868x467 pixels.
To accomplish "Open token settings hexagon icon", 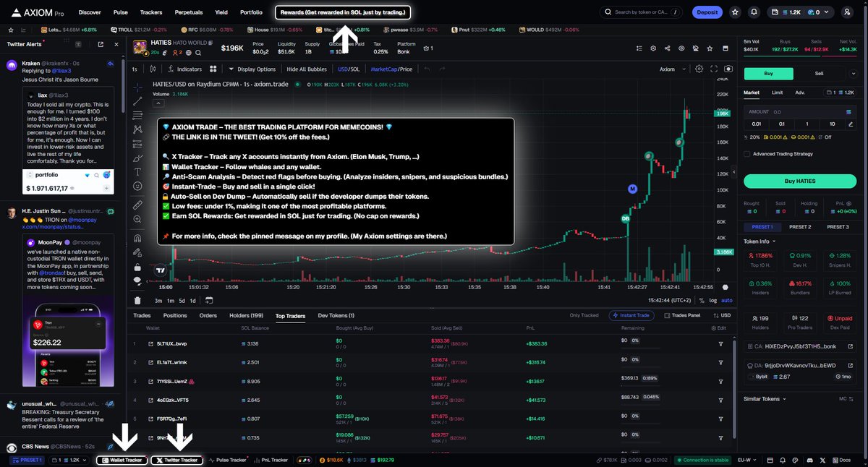I will tap(653, 48).
